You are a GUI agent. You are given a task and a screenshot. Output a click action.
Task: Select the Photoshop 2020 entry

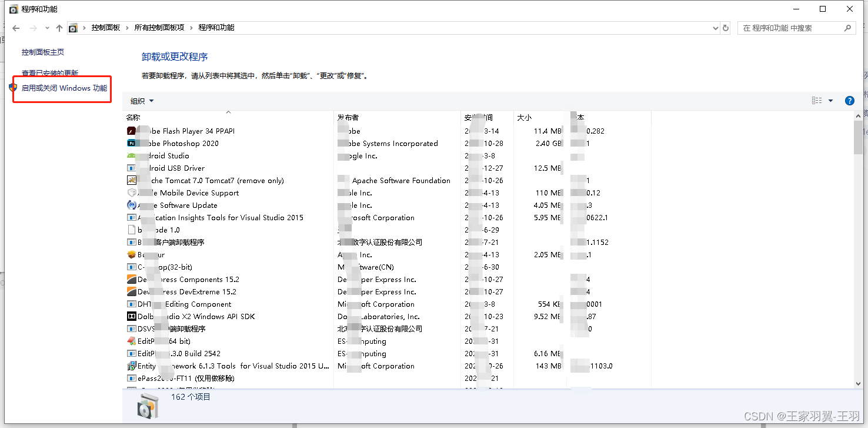point(178,144)
